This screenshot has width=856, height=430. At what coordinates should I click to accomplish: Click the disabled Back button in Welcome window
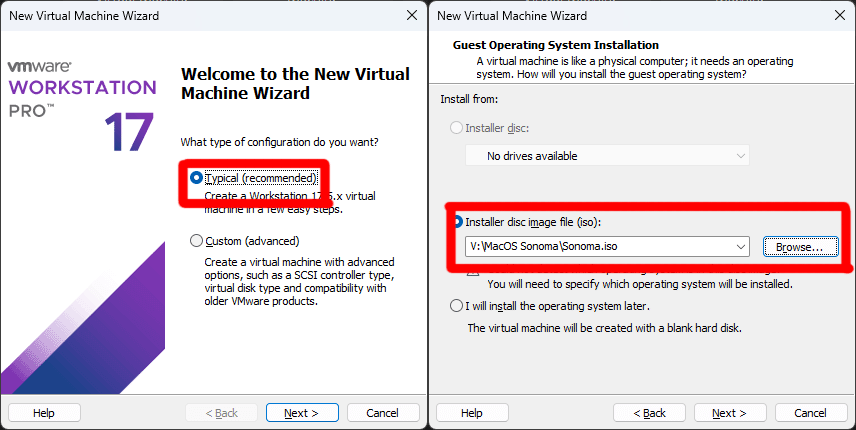tap(221, 413)
